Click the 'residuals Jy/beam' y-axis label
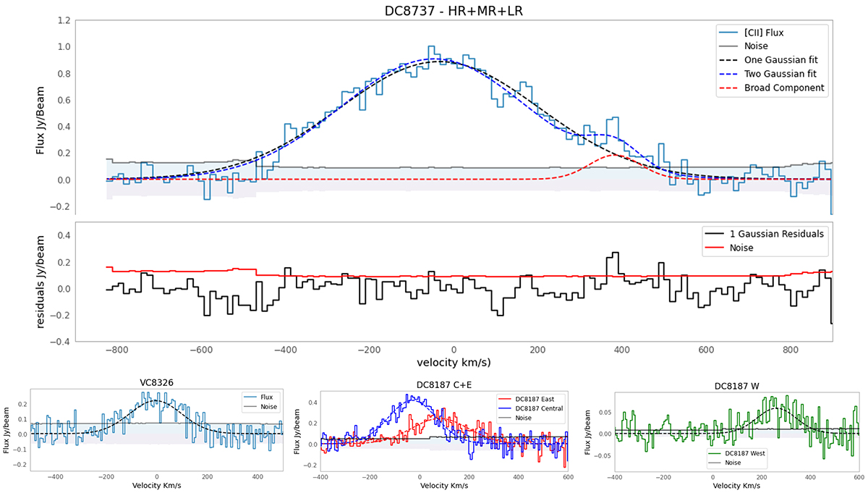This screenshot has height=493, width=868. [x=42, y=283]
